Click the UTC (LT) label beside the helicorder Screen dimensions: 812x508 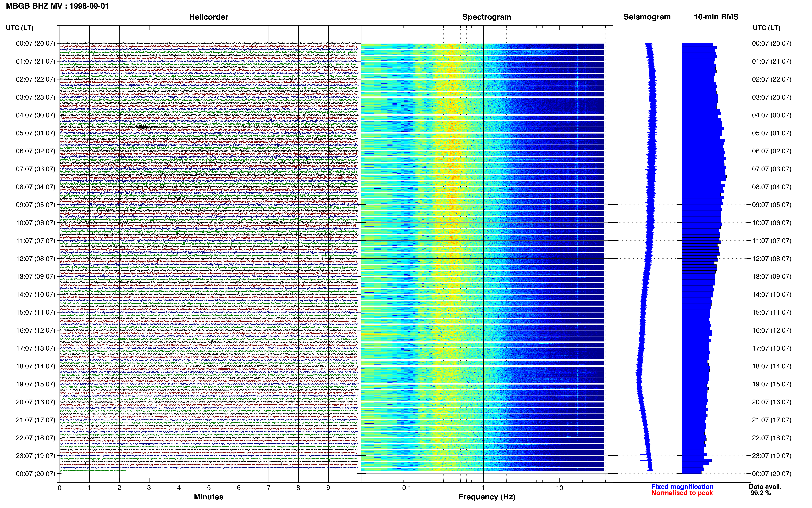pyautogui.click(x=20, y=28)
